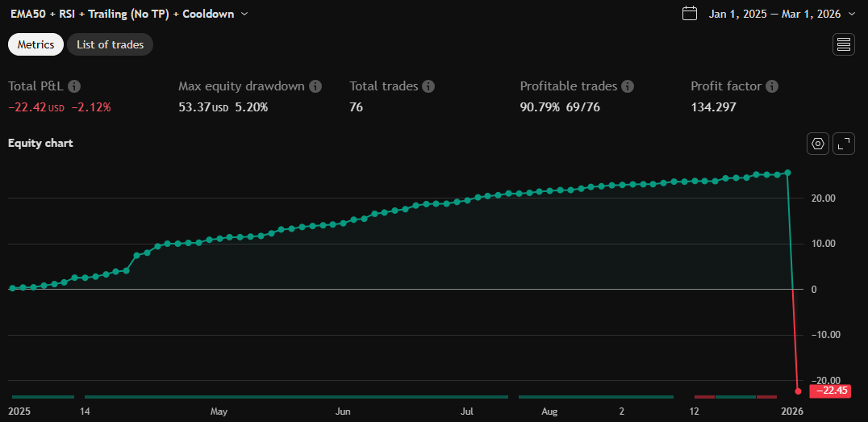The image size is (868, 422).
Task: Click the Jun x-axis label
Action: (343, 412)
